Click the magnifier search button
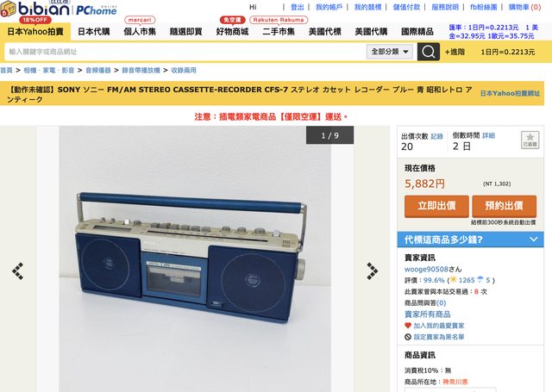The width and height of the screenshot is (552, 392). pyautogui.click(x=428, y=52)
